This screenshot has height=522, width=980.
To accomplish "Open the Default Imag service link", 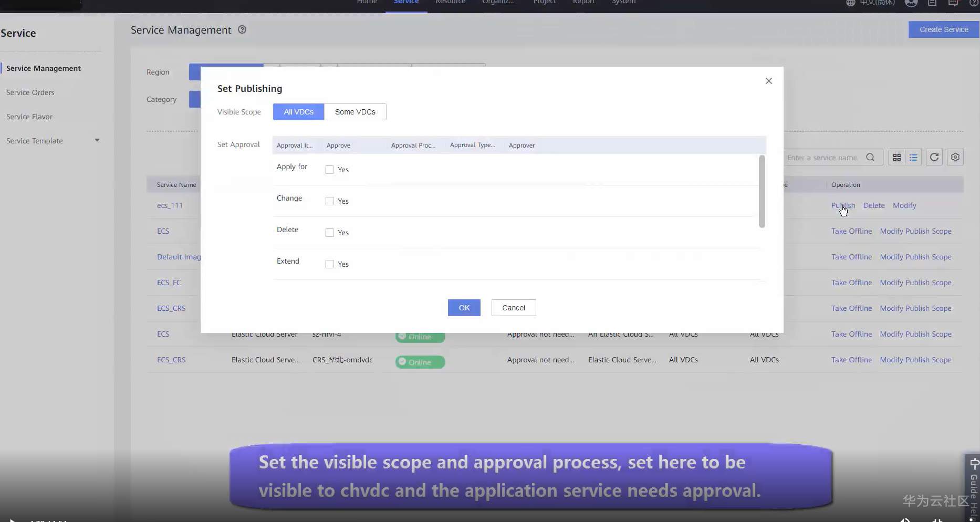I will 179,257.
